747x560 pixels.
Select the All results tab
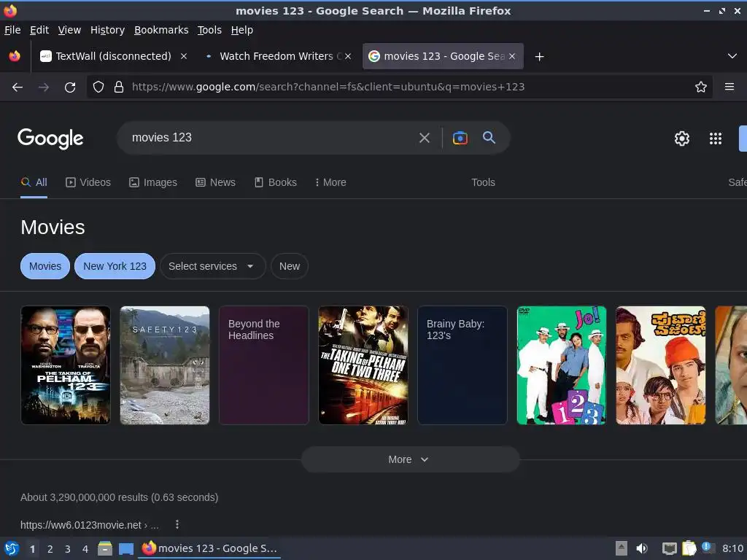(34, 182)
